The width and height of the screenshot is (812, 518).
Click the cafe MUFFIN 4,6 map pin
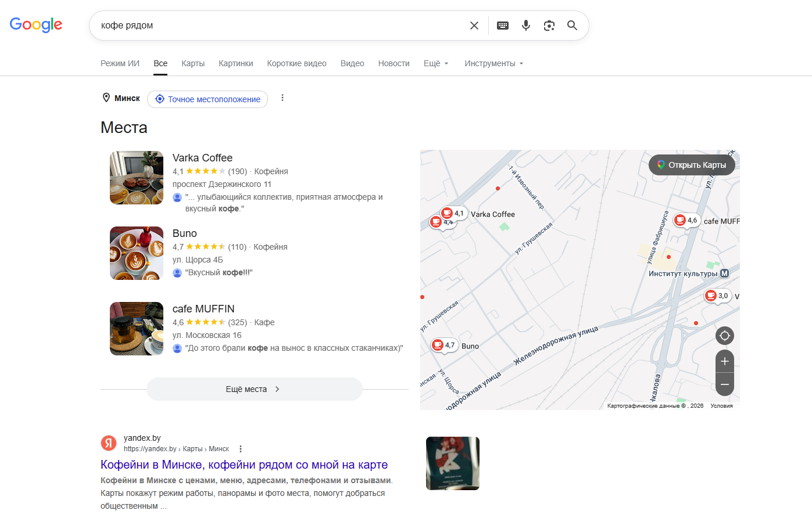(686, 221)
